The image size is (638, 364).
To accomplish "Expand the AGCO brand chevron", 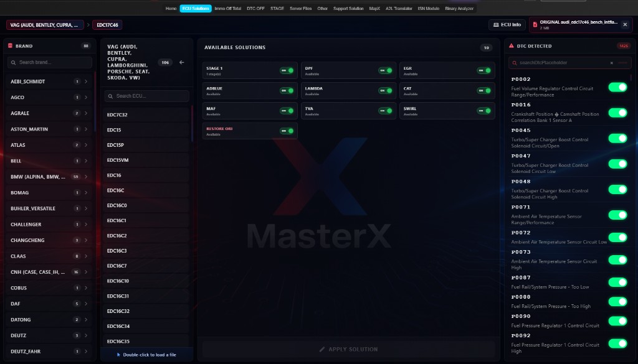I will click(86, 97).
